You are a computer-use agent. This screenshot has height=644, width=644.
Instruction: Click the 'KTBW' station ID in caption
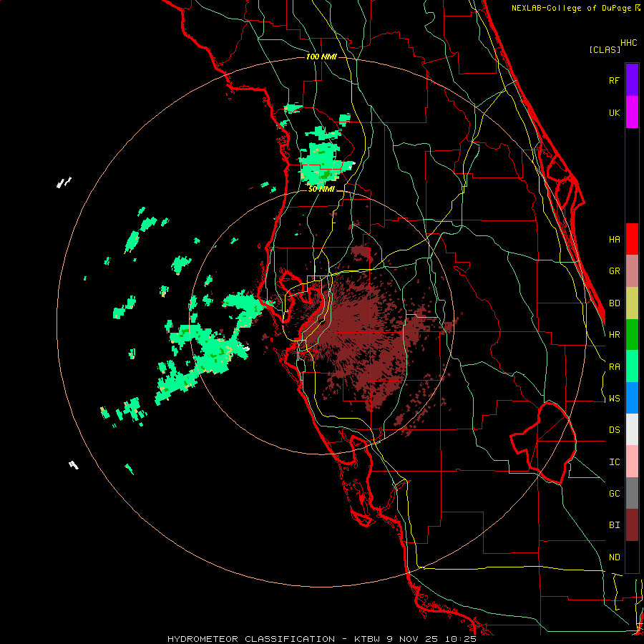[367, 639]
